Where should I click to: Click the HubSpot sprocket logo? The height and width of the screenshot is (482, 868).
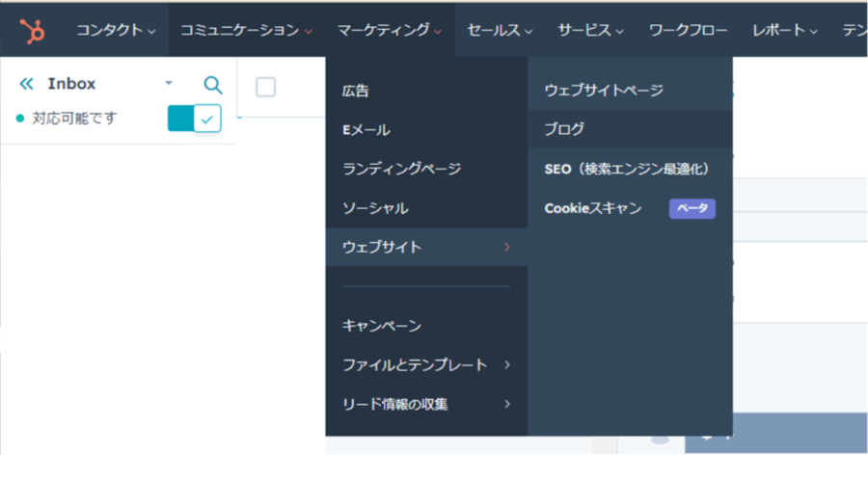32,31
